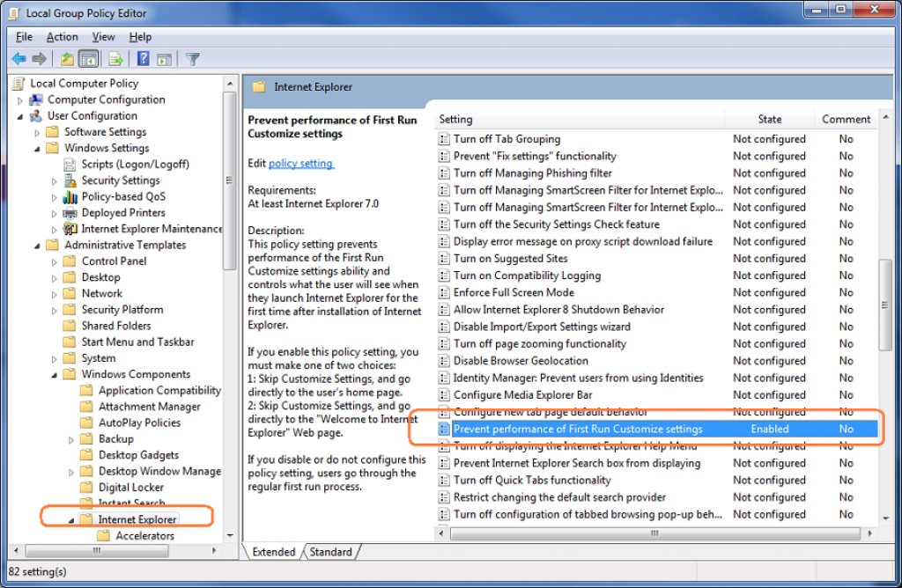This screenshot has width=902, height=588.
Task: Click the policy icon beside Configure Media Explorer Bar
Action: click(444, 395)
